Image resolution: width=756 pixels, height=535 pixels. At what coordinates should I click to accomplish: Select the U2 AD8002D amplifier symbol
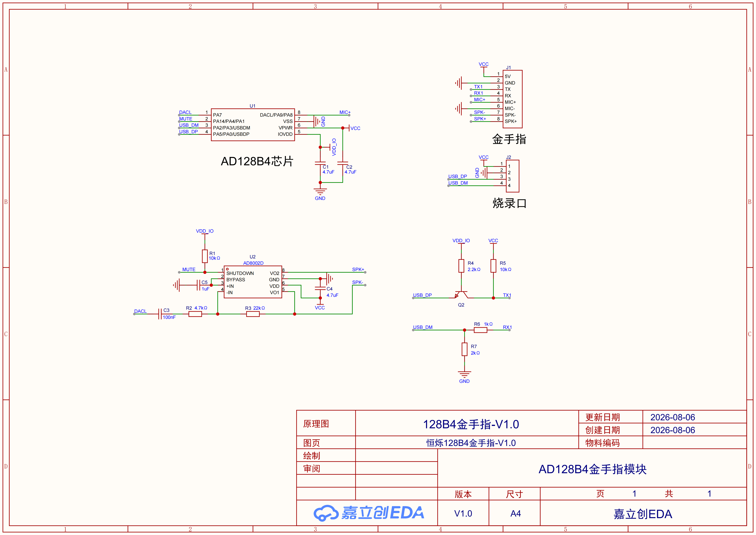[x=253, y=282]
